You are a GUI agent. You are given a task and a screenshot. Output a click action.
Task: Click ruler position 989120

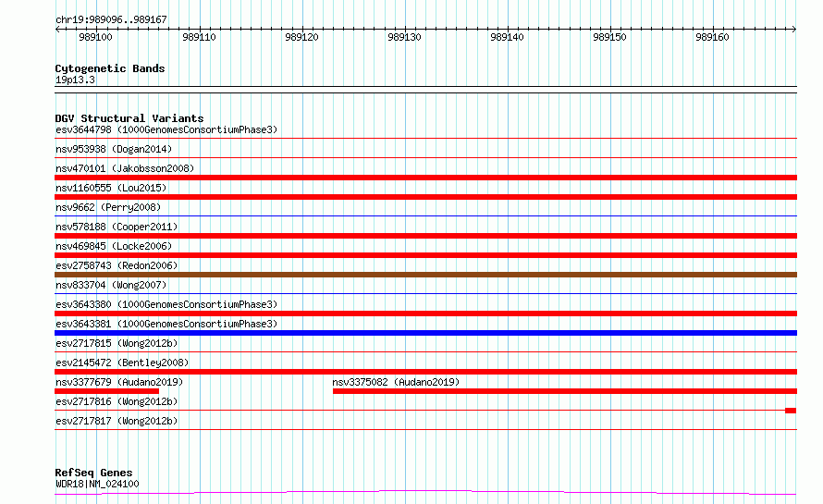301,37
